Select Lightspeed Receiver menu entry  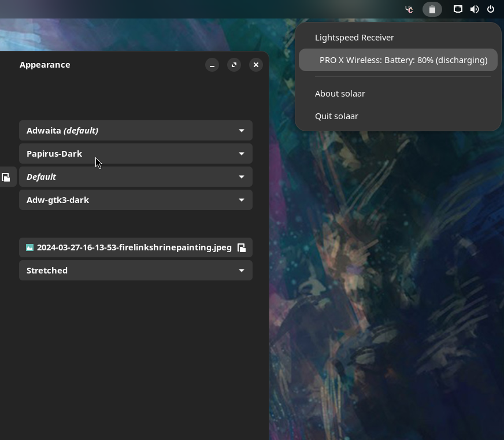[x=398, y=38]
